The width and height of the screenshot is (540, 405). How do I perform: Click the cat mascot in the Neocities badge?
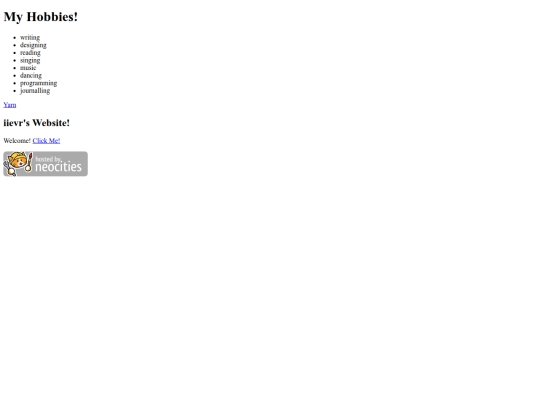17,162
